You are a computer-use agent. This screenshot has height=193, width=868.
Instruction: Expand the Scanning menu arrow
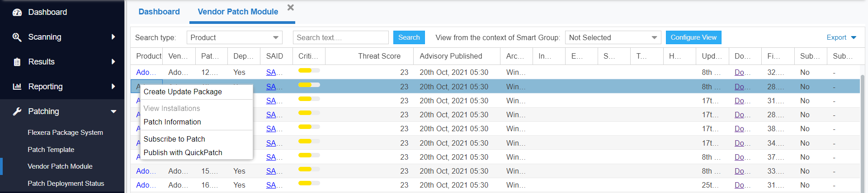pos(113,37)
